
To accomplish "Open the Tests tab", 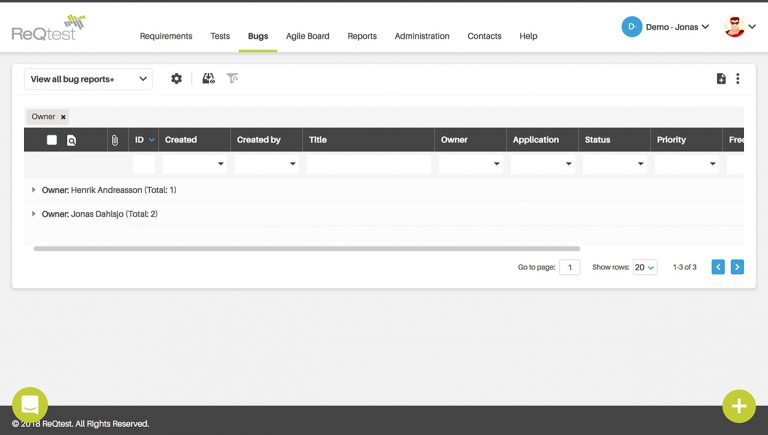I will [220, 36].
